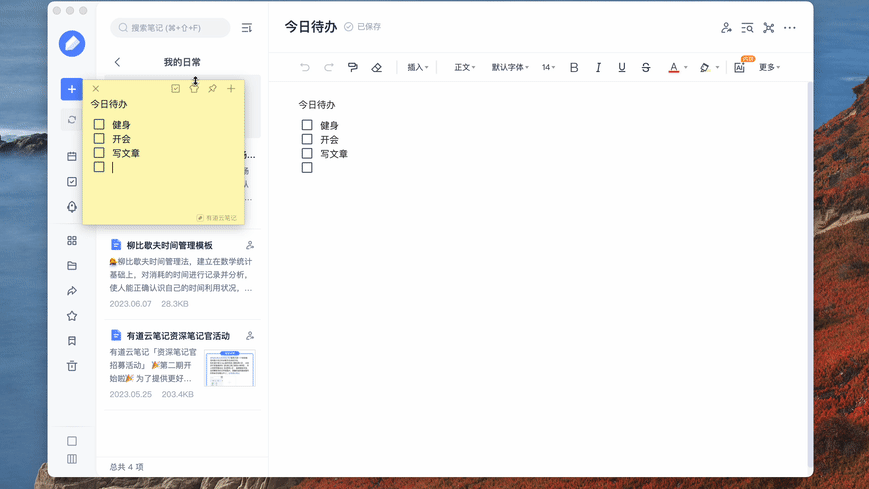This screenshot has height=489, width=869.
Task: Click 今日待办 heading on sticky note
Action: pos(109,104)
